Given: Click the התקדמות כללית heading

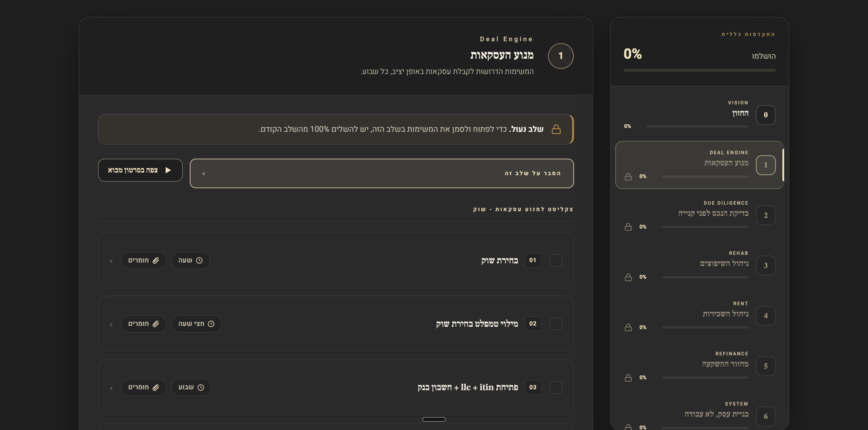Looking at the screenshot, I should [x=748, y=34].
